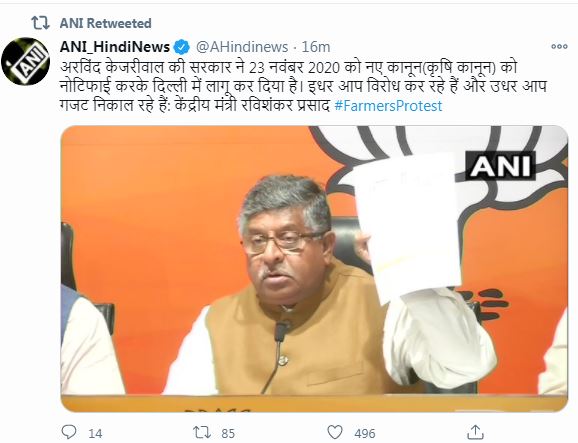Open the press conference image
This screenshot has height=443, width=578.
point(314,269)
